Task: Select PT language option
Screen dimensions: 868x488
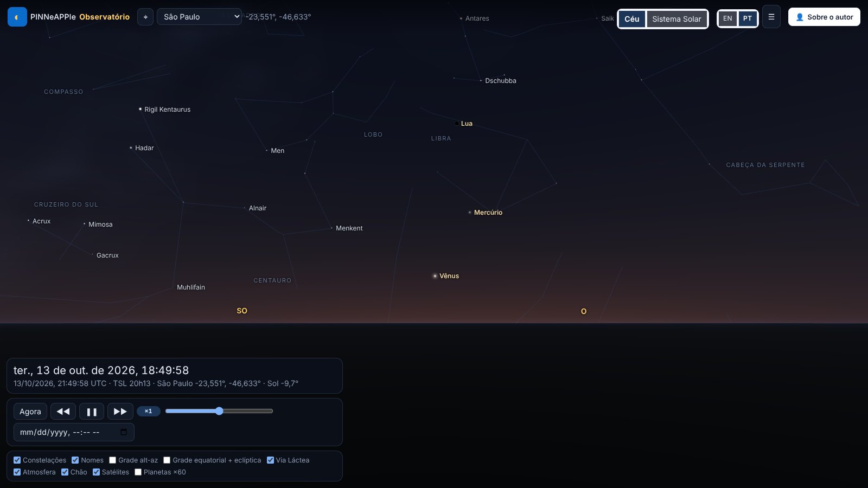Action: point(748,18)
